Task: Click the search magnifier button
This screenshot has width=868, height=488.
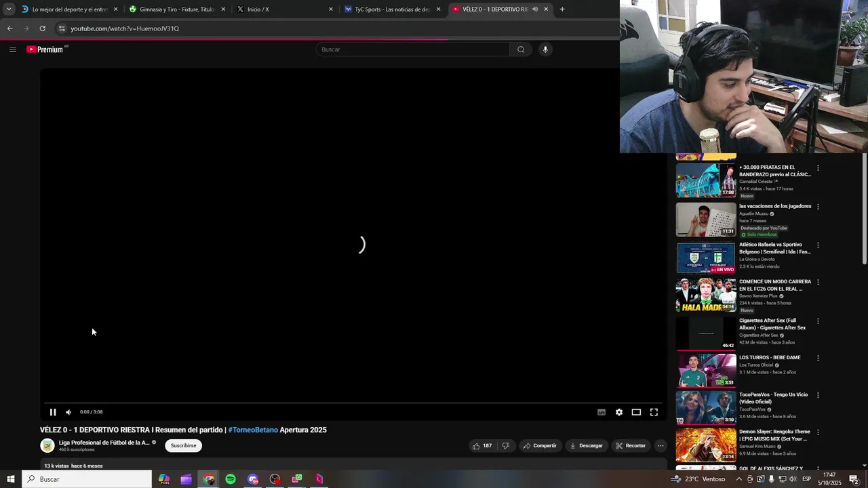Action: tap(521, 49)
